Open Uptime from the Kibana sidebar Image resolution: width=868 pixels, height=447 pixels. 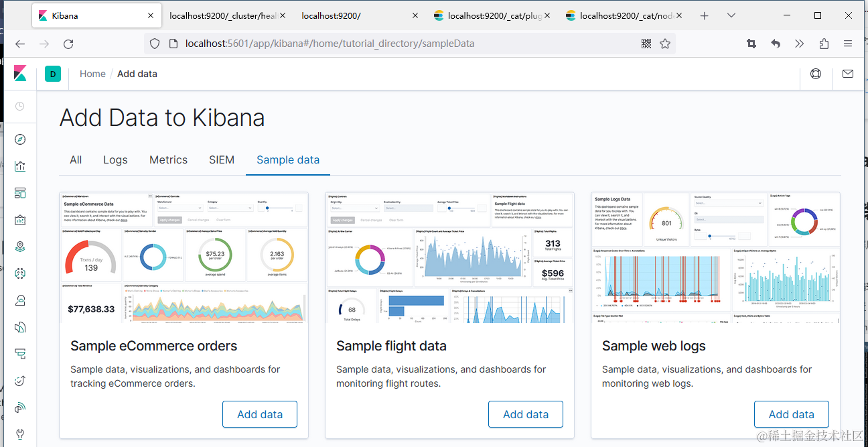click(20, 381)
